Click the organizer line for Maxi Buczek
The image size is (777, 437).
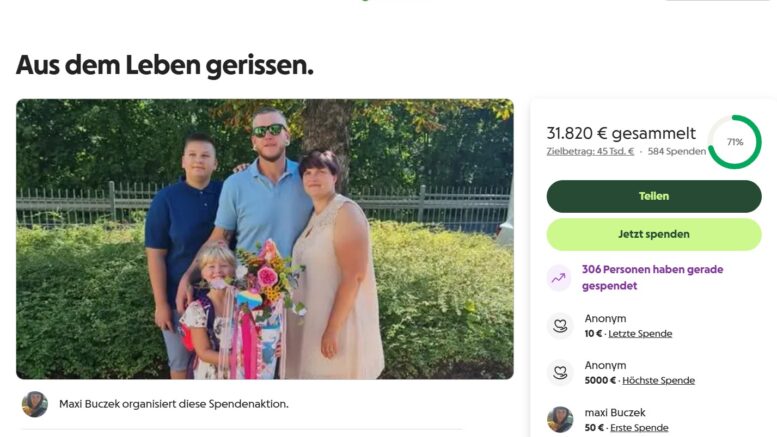coord(174,404)
